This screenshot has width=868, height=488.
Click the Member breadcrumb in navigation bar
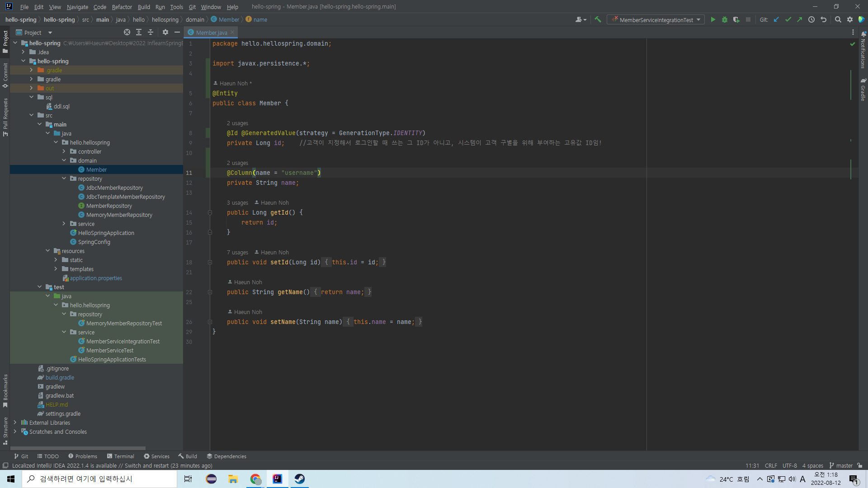tap(225, 19)
